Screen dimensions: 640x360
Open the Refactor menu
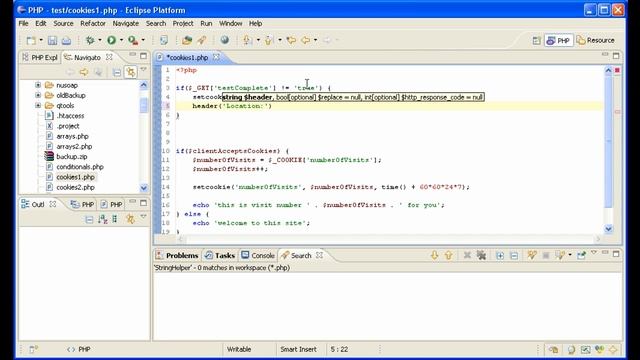click(93, 23)
